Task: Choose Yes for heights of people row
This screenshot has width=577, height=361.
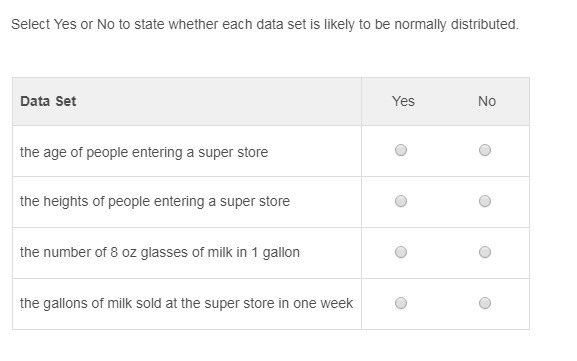Action: 401,201
